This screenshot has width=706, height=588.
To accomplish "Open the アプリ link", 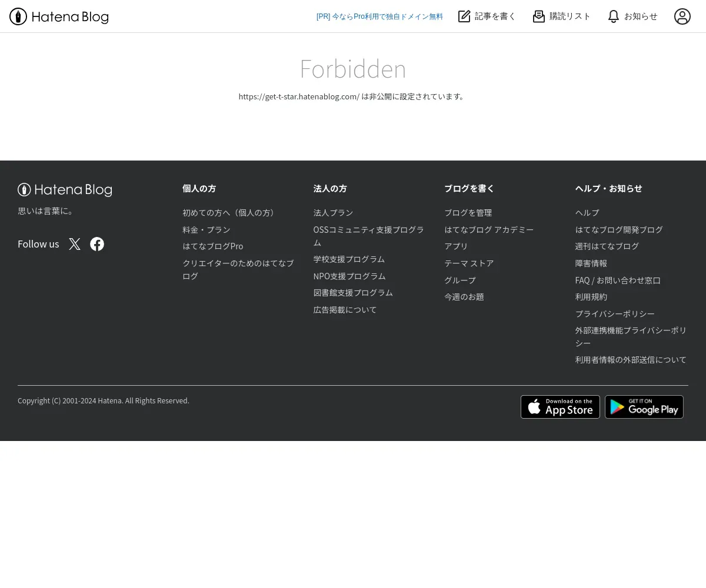I will [456, 246].
